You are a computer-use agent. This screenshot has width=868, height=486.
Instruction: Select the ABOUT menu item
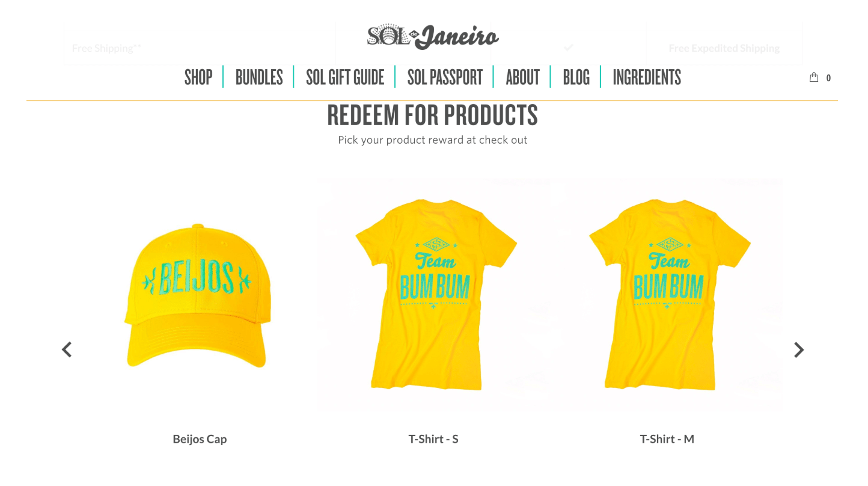[523, 77]
